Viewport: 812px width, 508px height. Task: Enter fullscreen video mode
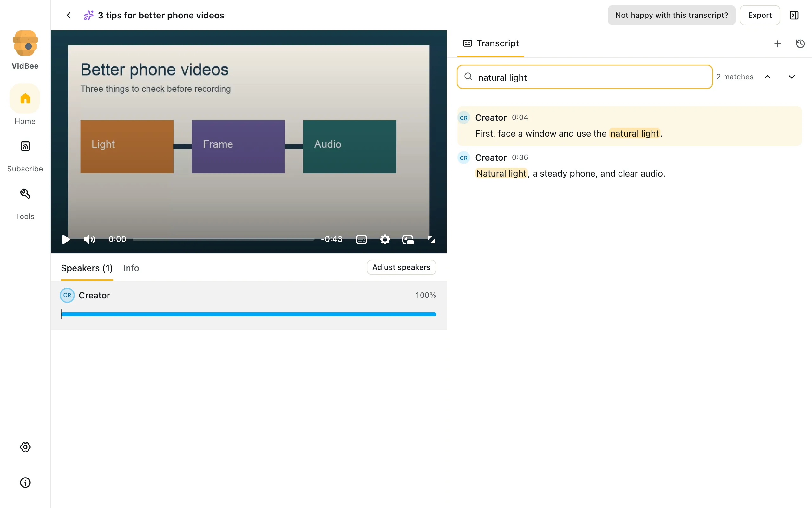431,239
